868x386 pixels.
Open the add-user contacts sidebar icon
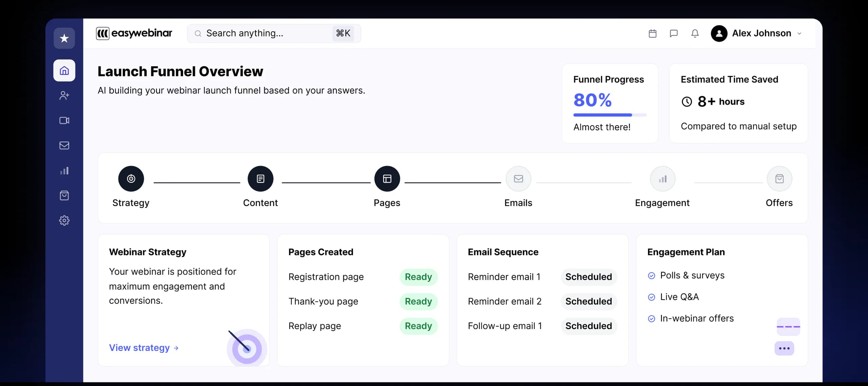pos(64,95)
